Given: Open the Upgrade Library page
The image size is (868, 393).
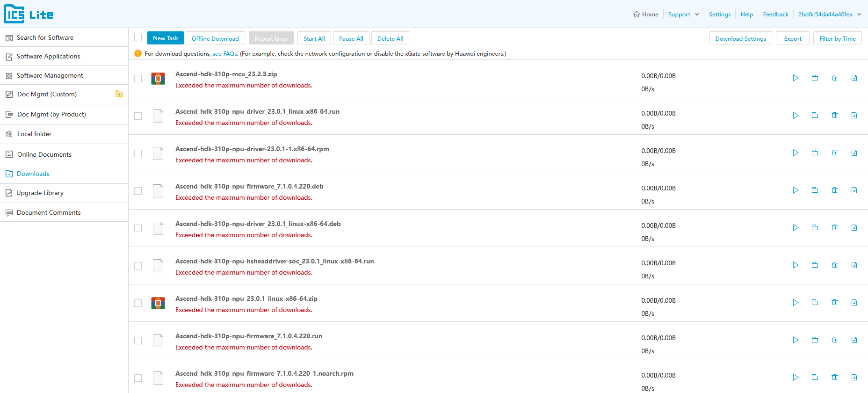Looking at the screenshot, I should 64,193.
